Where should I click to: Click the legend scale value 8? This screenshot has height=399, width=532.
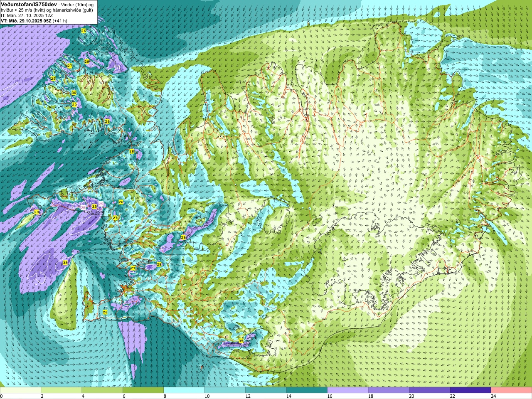[x=165, y=396]
